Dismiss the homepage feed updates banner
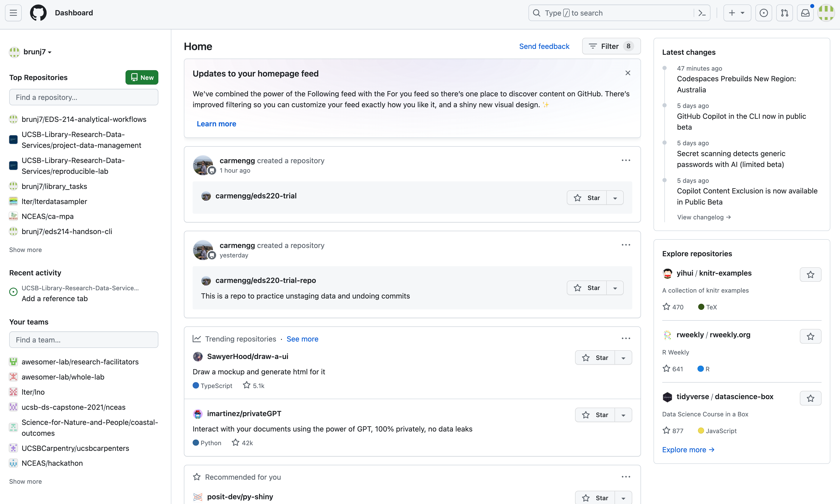Image resolution: width=840 pixels, height=504 pixels. (628, 73)
